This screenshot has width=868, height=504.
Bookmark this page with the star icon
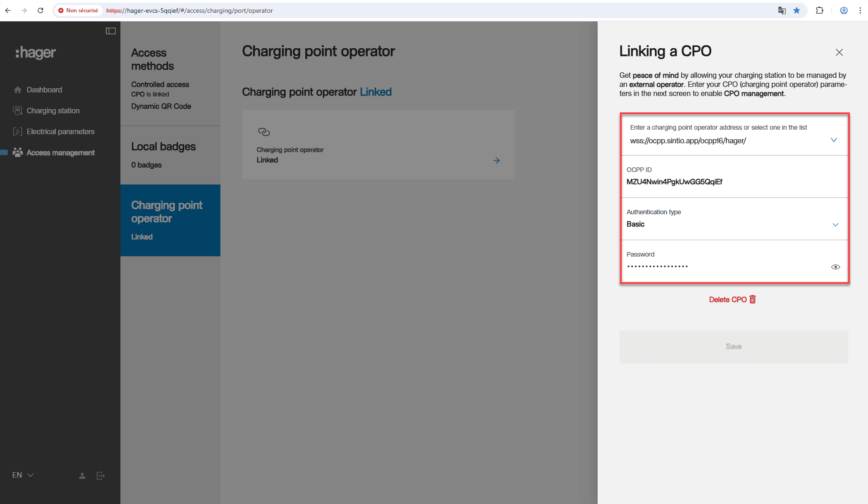[797, 10]
